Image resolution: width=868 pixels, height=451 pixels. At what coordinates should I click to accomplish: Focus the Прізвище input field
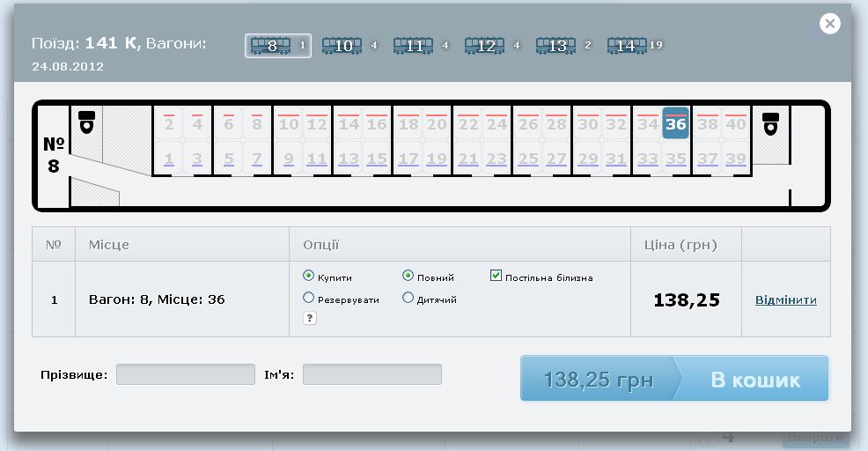point(186,374)
